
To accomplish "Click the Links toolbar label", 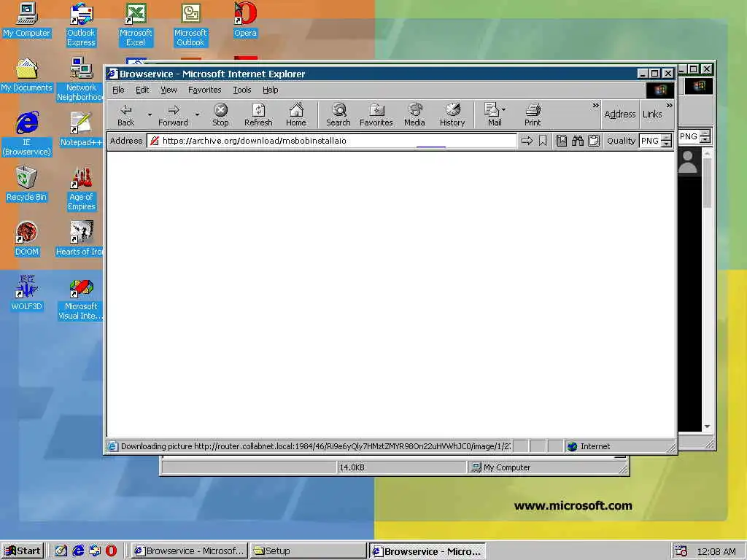I will point(652,114).
